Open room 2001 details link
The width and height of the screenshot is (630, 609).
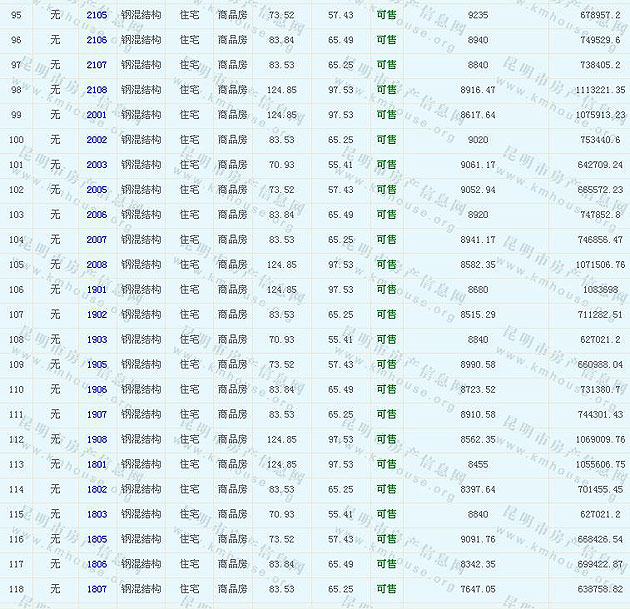(x=97, y=115)
